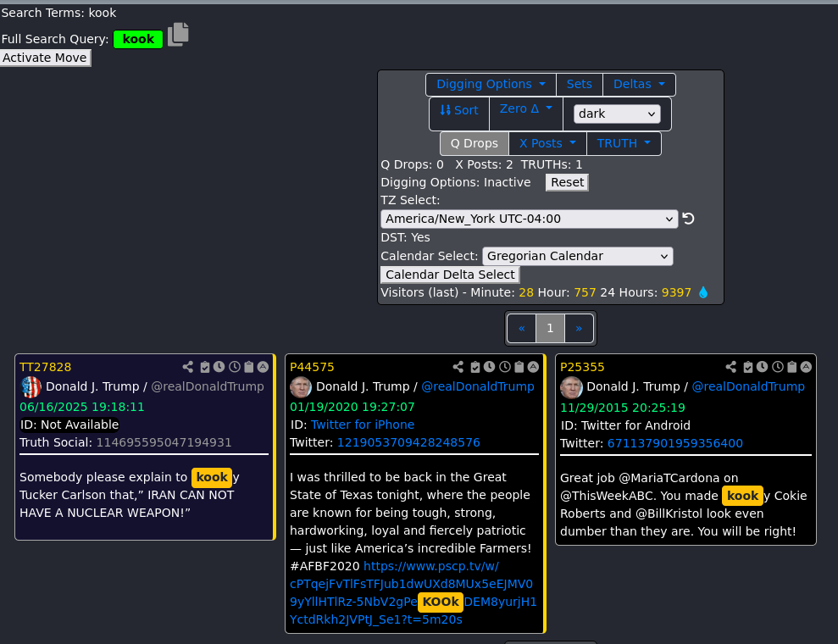This screenshot has width=838, height=644.
Task: Open the Gregorian Calendar selector
Action: pyautogui.click(x=577, y=256)
